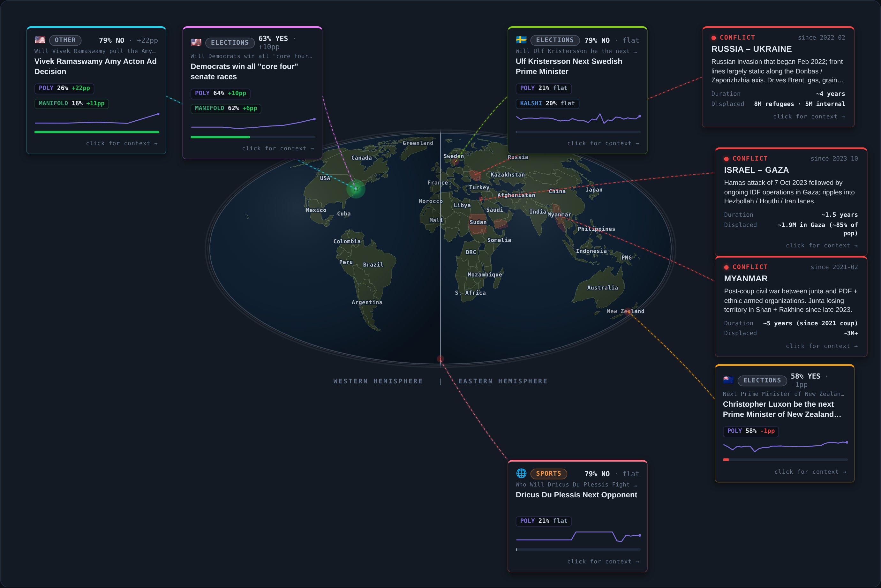Click the red dot on Myanmar conflict card
The image size is (881, 588).
tap(726, 267)
